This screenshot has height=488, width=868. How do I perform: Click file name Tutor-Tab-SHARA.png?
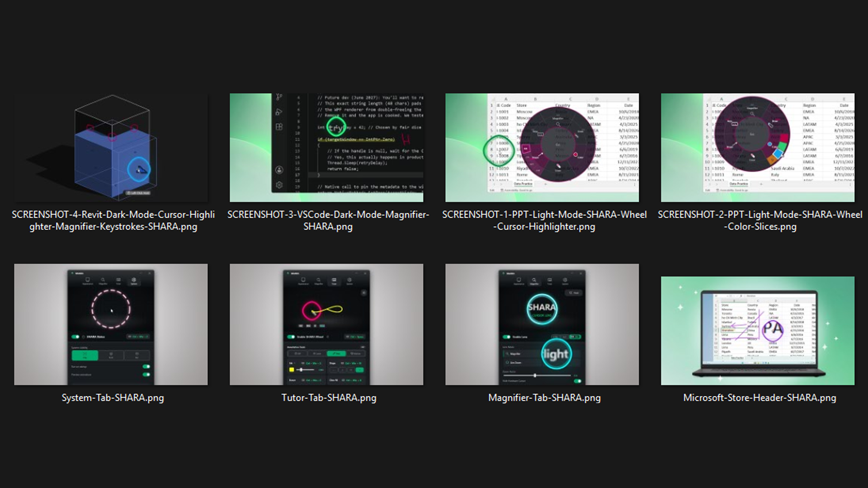coord(329,398)
